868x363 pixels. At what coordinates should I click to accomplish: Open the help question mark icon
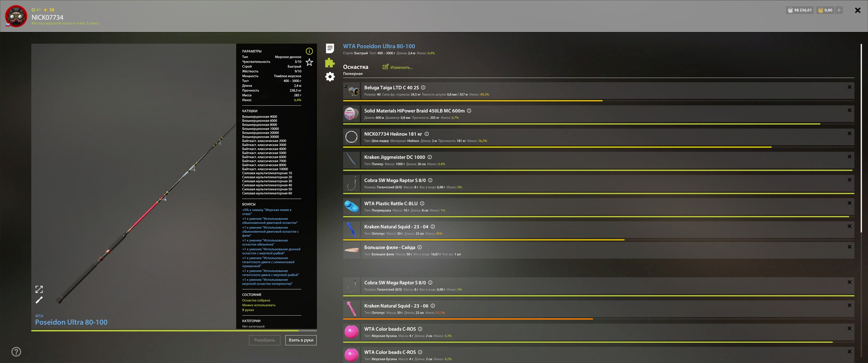[x=16, y=352]
